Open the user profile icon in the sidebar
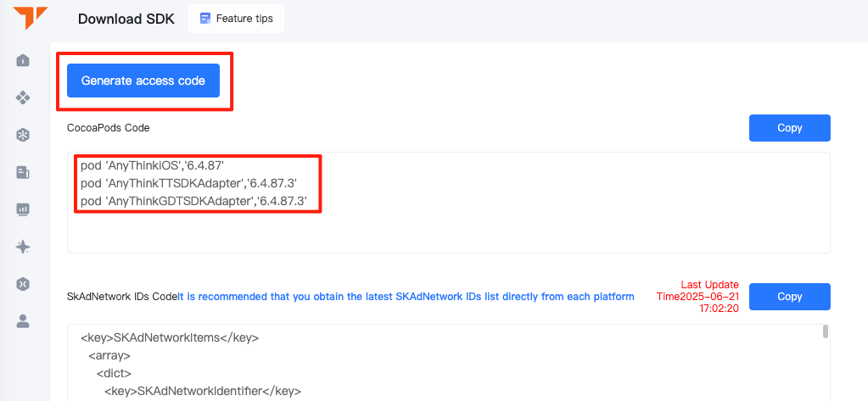 tap(23, 321)
